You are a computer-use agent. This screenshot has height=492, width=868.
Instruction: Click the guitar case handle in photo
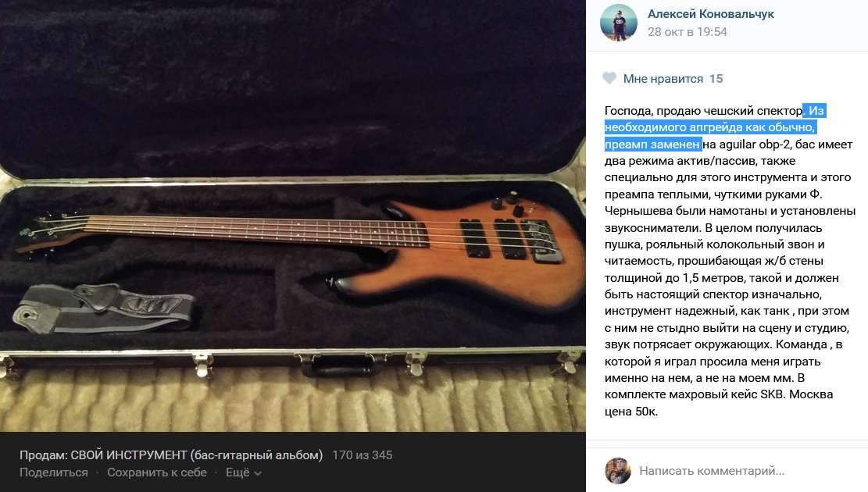pos(341,365)
